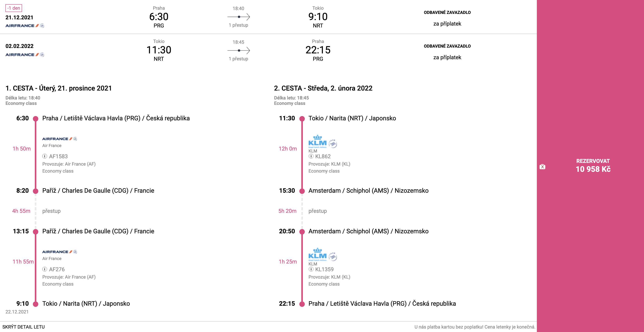Click Air France logo on 02.02.2022 flight
644x332 pixels.
pos(25,55)
